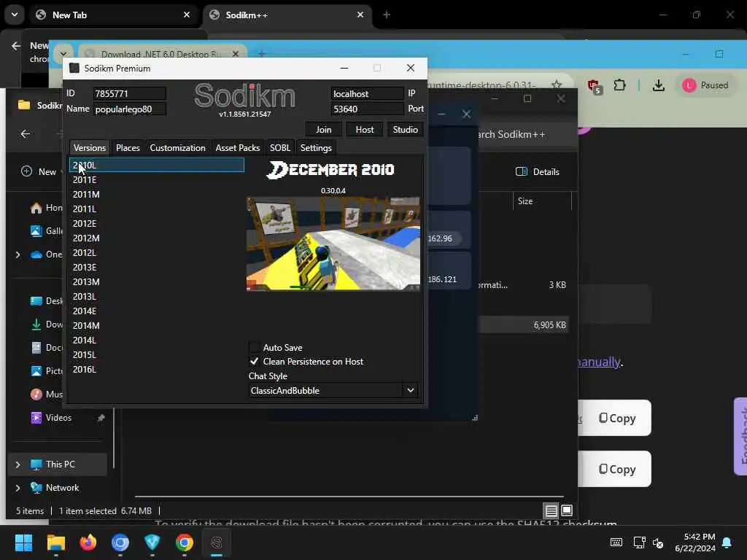The height and width of the screenshot is (560, 747).
Task: Open a new browser tab with plus
Action: pos(387,15)
